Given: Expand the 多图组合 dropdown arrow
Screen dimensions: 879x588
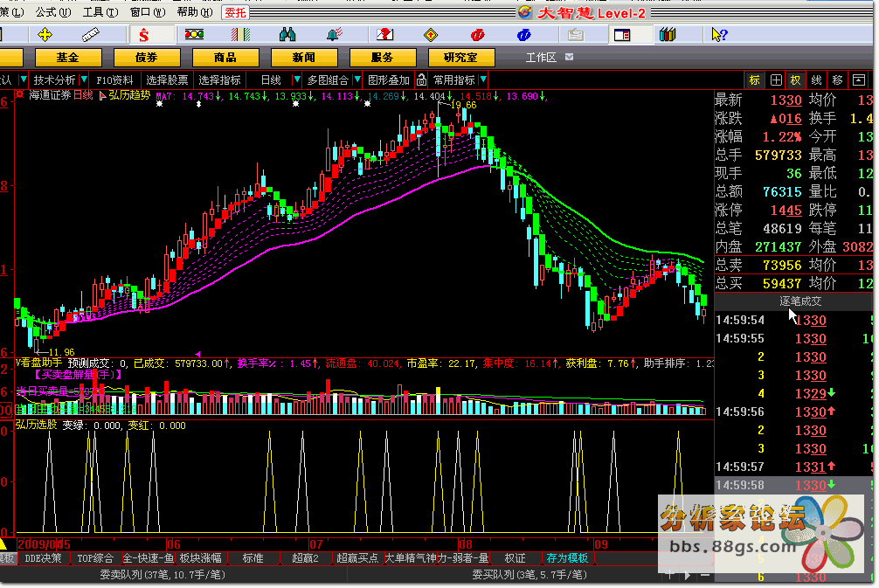Looking at the screenshot, I should point(357,80).
